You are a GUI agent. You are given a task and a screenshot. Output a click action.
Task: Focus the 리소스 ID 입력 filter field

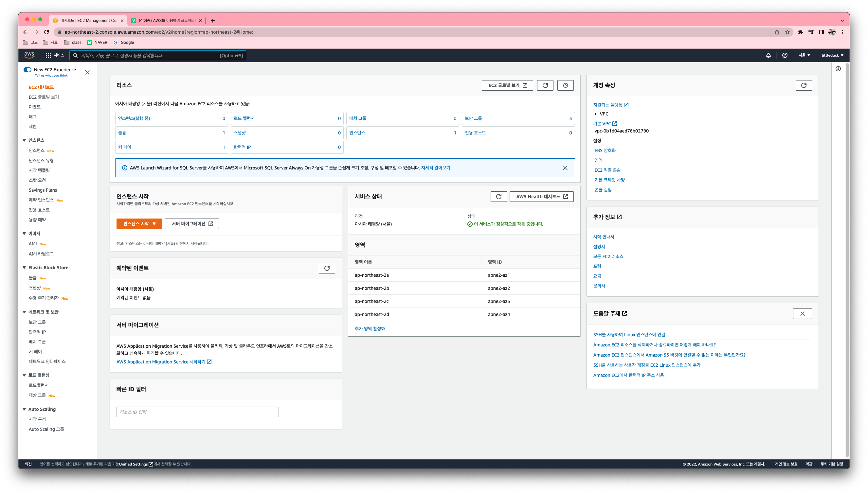pyautogui.click(x=197, y=412)
